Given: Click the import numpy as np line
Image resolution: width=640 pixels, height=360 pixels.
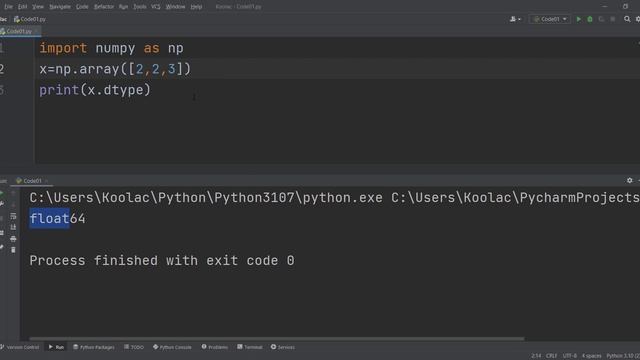Looking at the screenshot, I should point(111,48).
